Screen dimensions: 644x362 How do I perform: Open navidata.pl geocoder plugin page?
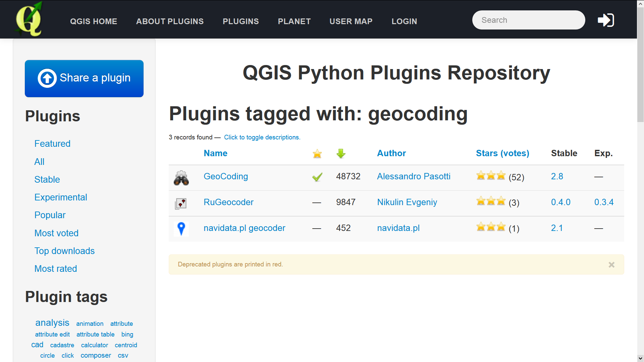point(244,228)
